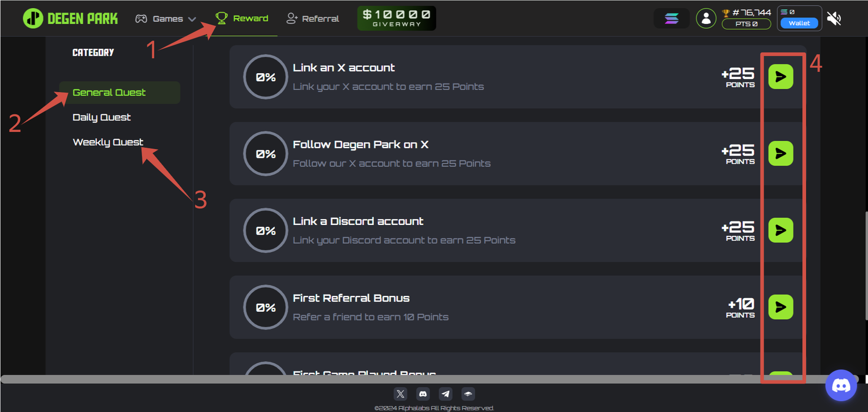This screenshot has width=868, height=412.
Task: Switch to Daily Quest category
Action: pyautogui.click(x=101, y=118)
